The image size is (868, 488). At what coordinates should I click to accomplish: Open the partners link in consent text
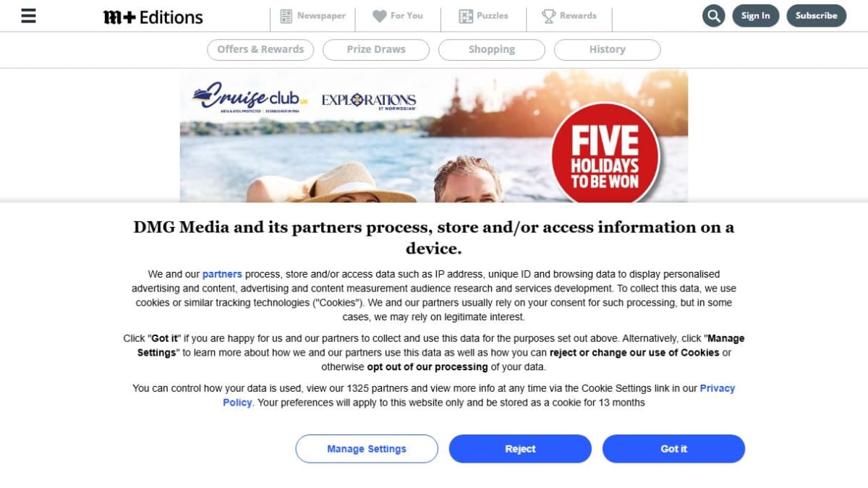(222, 274)
